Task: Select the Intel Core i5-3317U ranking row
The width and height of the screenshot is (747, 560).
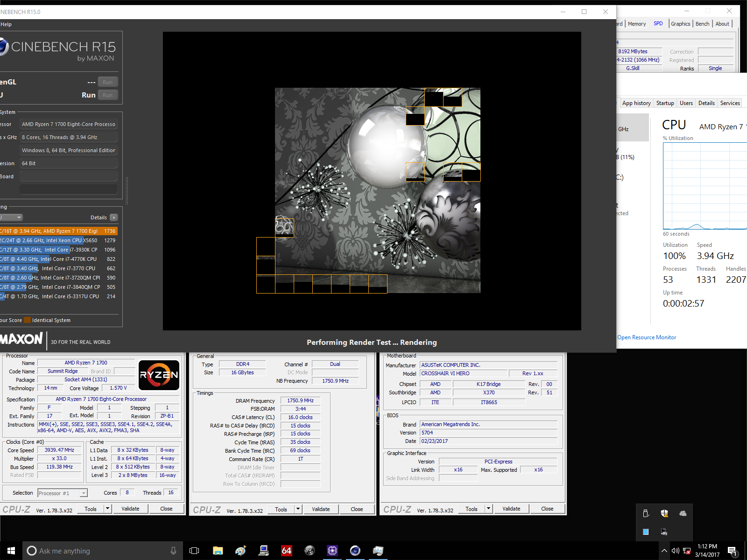Action: pyautogui.click(x=59, y=296)
